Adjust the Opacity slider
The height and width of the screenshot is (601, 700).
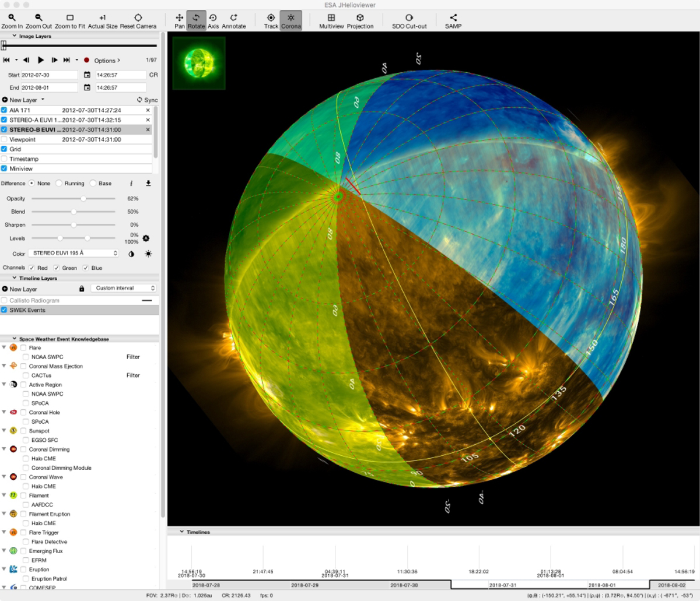[x=83, y=199]
